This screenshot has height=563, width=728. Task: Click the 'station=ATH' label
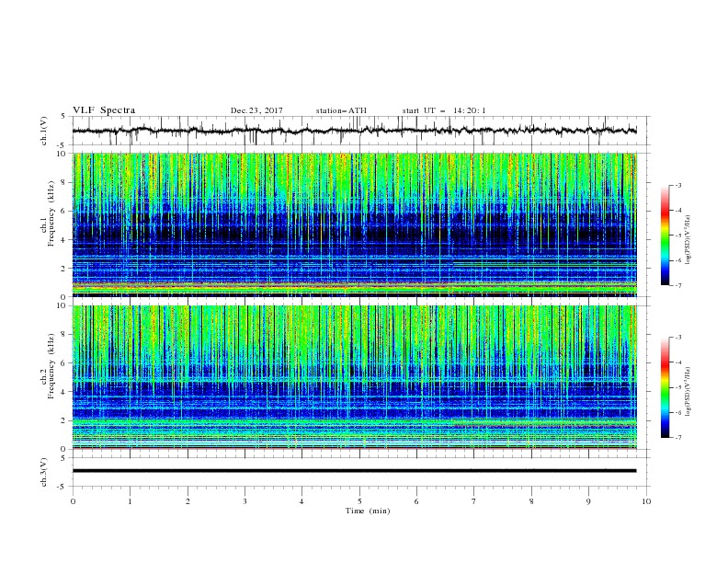click(341, 110)
